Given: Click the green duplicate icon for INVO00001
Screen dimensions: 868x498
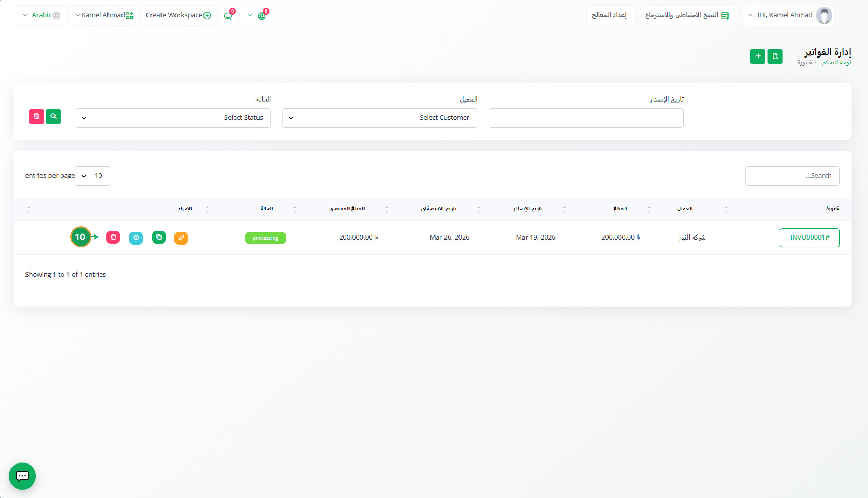Looking at the screenshot, I should coord(159,237).
